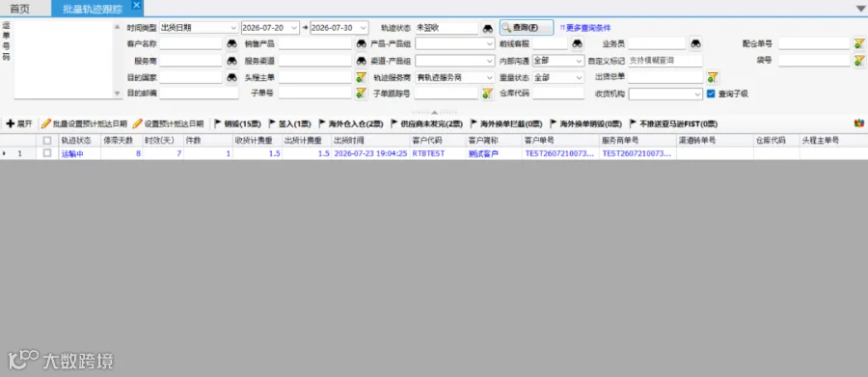Click the 目的邮编 input field
Screen dimensions: 868x377
pos(199,93)
